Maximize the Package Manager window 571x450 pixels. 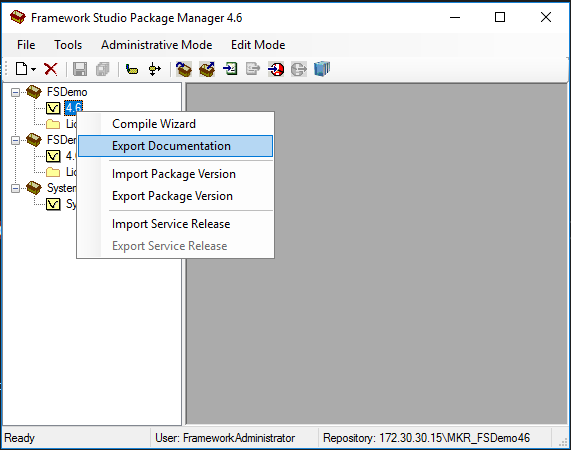coord(500,17)
